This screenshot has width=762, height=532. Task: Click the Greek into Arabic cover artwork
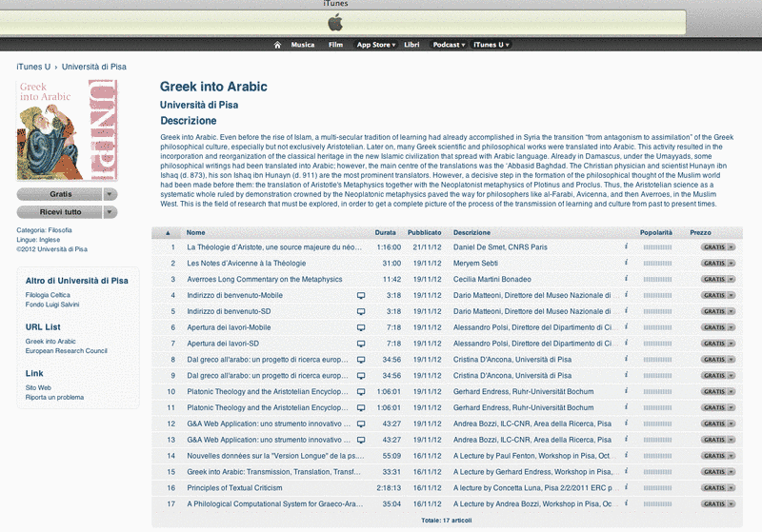(68, 130)
